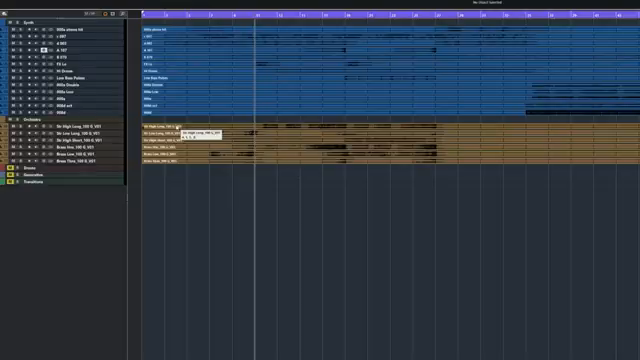Mute the A 107 synth track
The height and width of the screenshot is (360, 640).
pos(13,50)
